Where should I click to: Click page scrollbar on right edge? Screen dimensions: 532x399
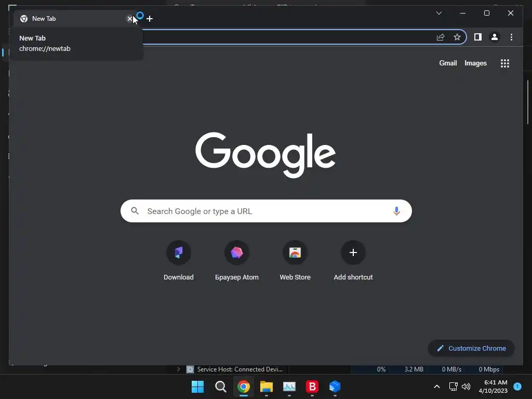528,102
